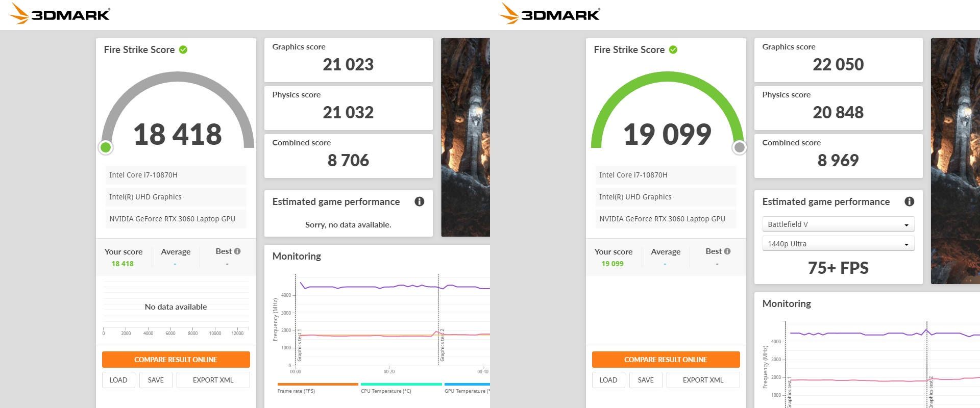Click 'Estimated game performance' heading in the left window

point(336,202)
